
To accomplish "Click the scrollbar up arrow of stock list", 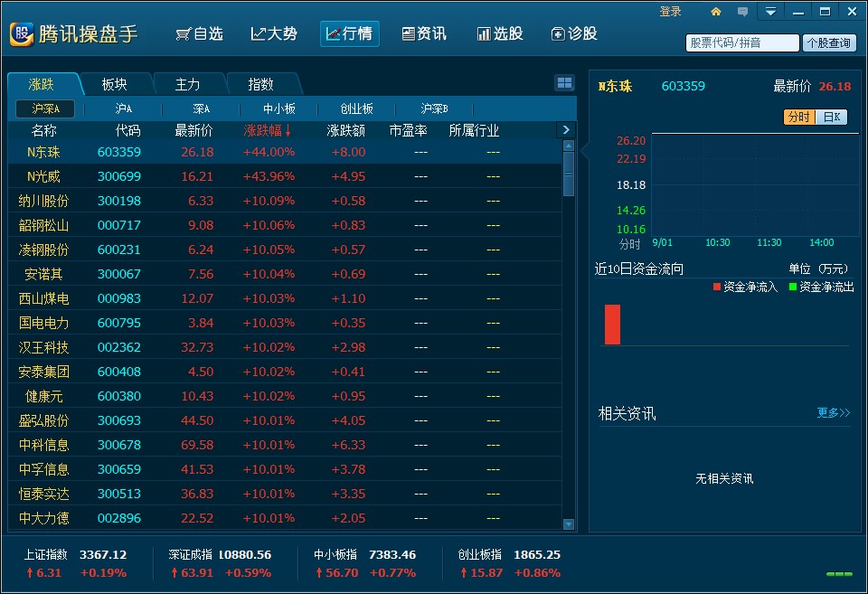I will click(568, 146).
